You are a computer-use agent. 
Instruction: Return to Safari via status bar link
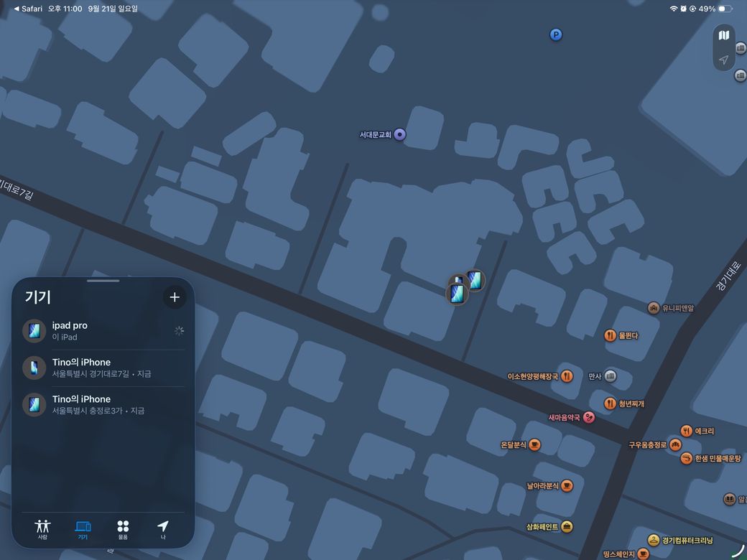coord(28,9)
